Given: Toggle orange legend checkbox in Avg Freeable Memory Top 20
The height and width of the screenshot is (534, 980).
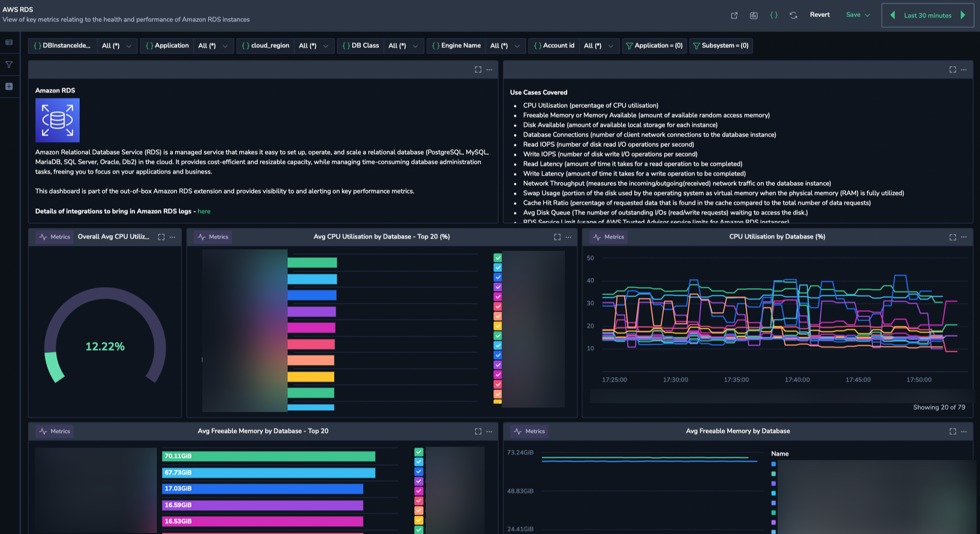Looking at the screenshot, I should [x=418, y=510].
